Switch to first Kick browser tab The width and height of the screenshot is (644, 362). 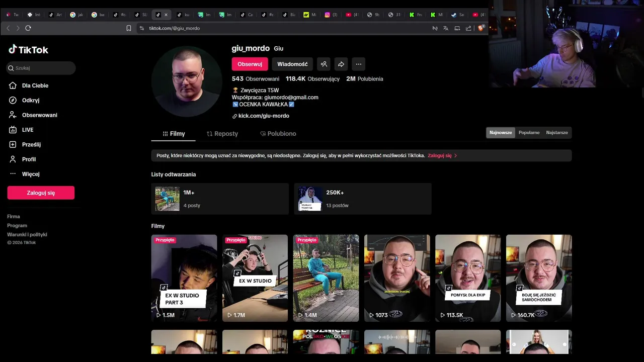pos(415,15)
